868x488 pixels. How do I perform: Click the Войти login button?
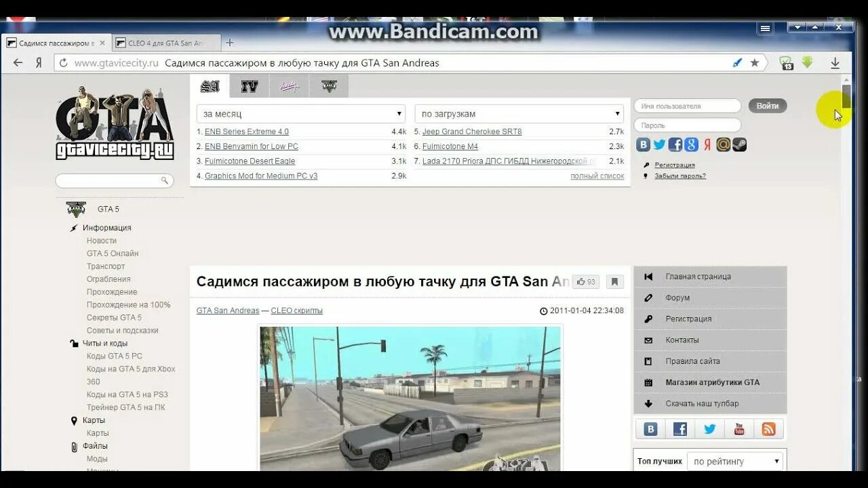coord(768,106)
